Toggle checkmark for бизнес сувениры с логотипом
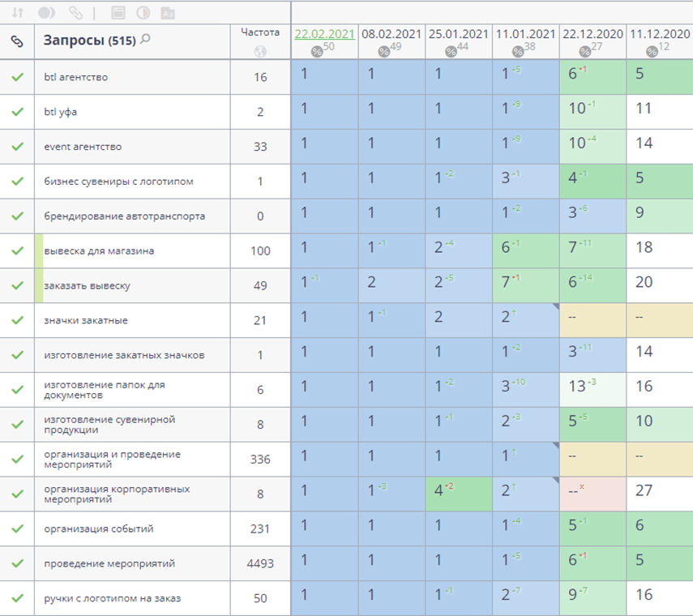The height and width of the screenshot is (616, 693). pyautogui.click(x=17, y=182)
